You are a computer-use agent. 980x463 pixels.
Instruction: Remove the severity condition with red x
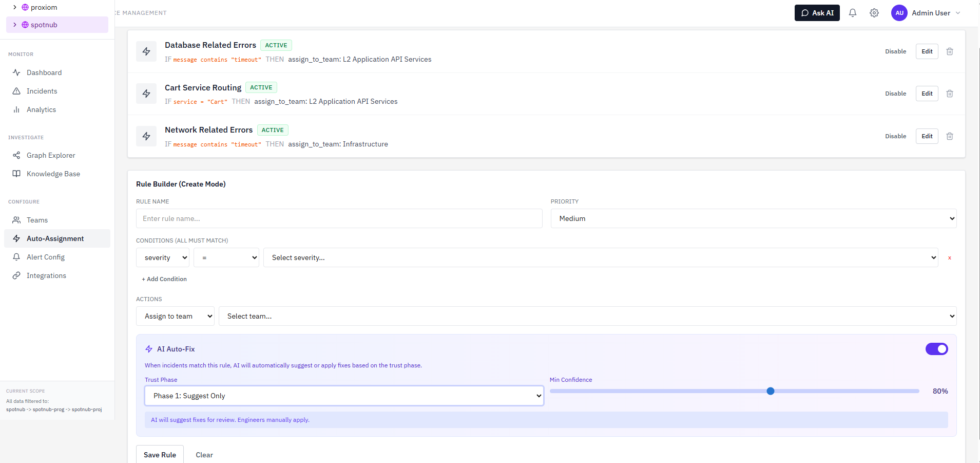point(950,258)
